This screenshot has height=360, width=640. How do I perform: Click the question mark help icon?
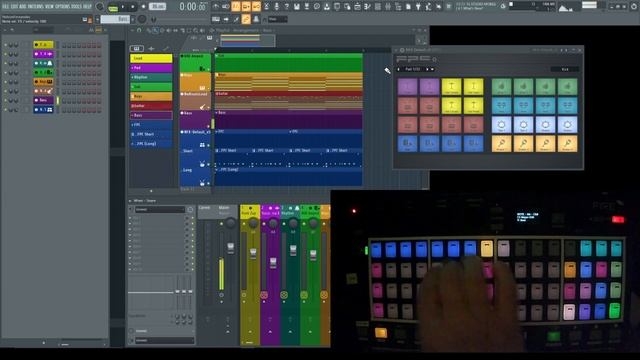[x=287, y=7]
